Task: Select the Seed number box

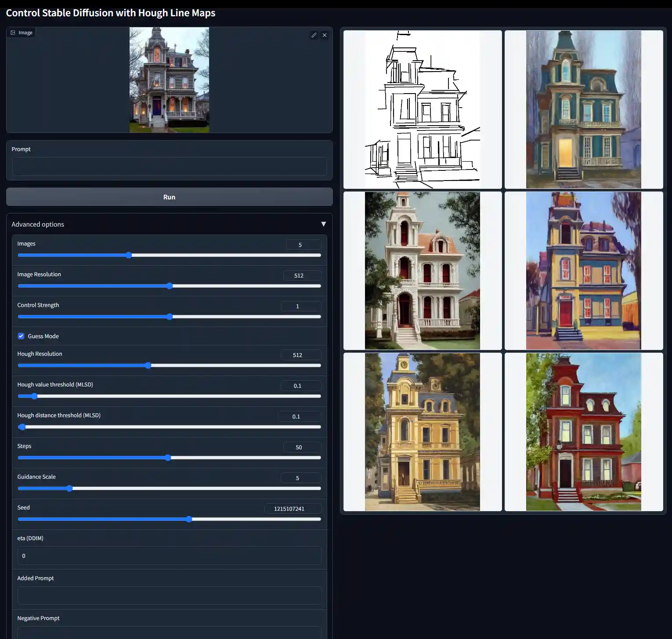Action: click(293, 509)
